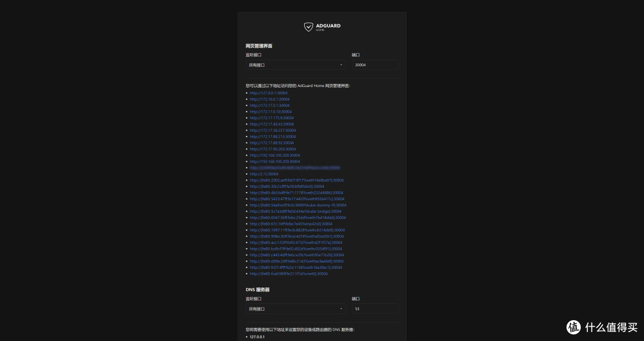The width and height of the screenshot is (644, 341).
Task: Select the 127.0.0.1 DNS address text
Action: (257, 337)
